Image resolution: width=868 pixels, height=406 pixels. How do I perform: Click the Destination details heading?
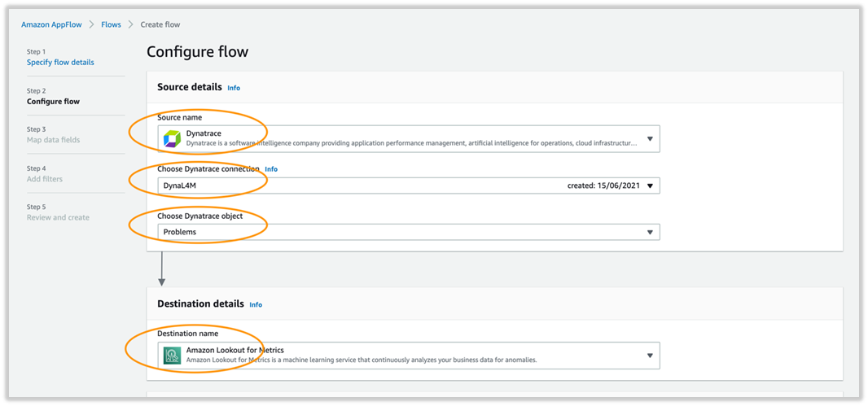coord(200,303)
